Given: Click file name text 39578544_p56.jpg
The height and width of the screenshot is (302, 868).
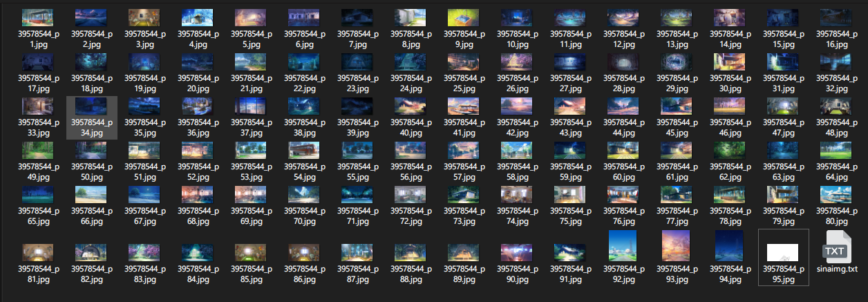Looking at the screenshot, I should (411, 171).
